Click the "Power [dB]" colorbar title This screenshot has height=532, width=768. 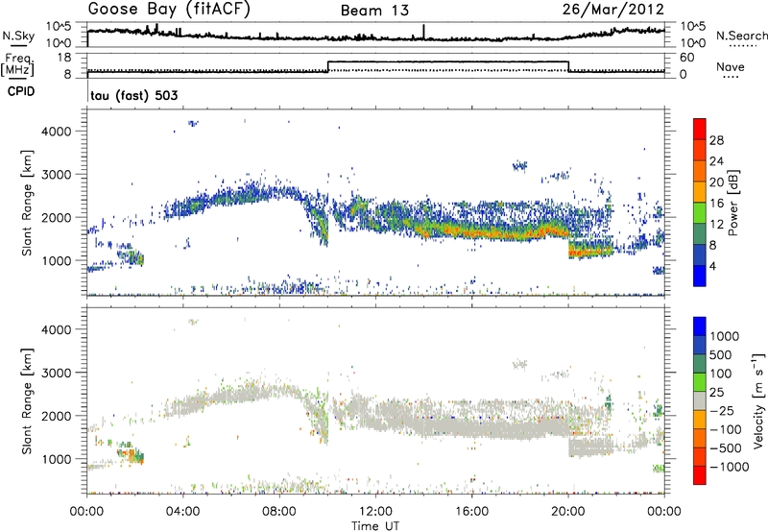(732, 203)
